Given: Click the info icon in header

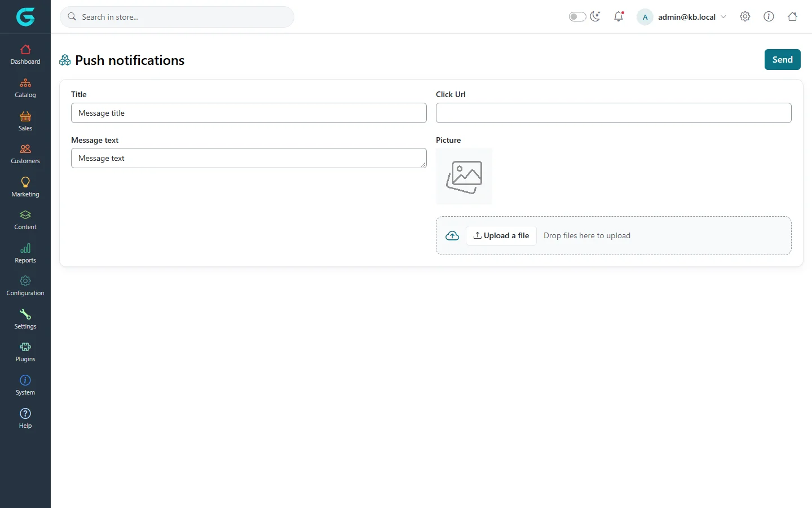Looking at the screenshot, I should [x=769, y=16].
